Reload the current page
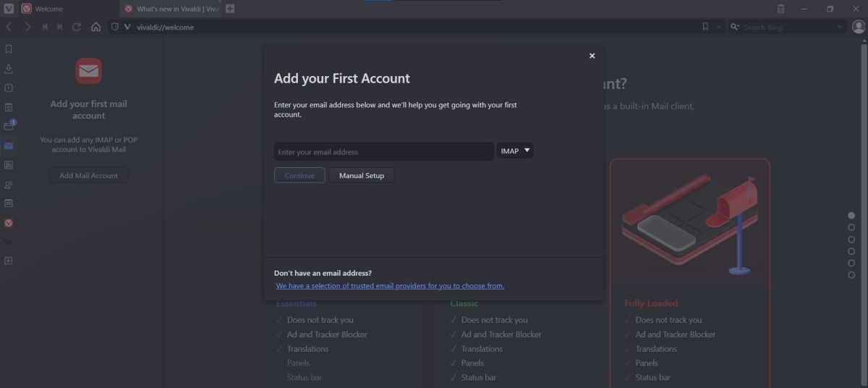Image resolution: width=868 pixels, height=388 pixels. 77,27
